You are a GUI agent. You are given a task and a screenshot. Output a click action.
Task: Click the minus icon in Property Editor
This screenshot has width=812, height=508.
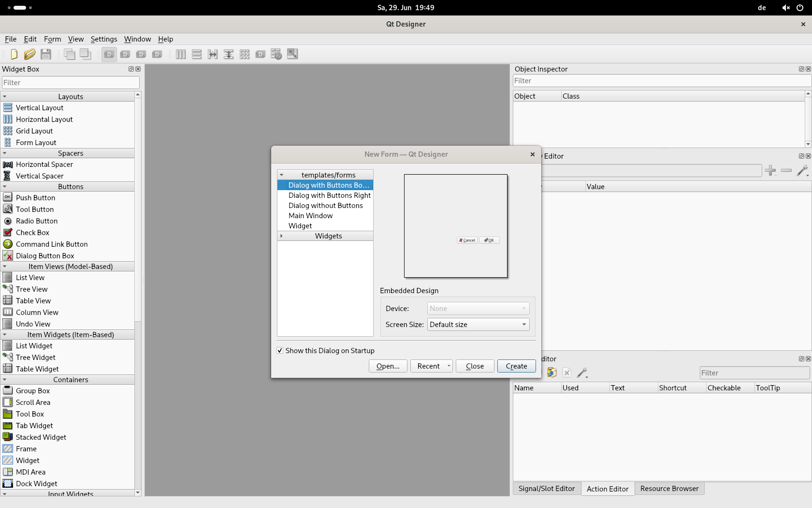point(786,170)
